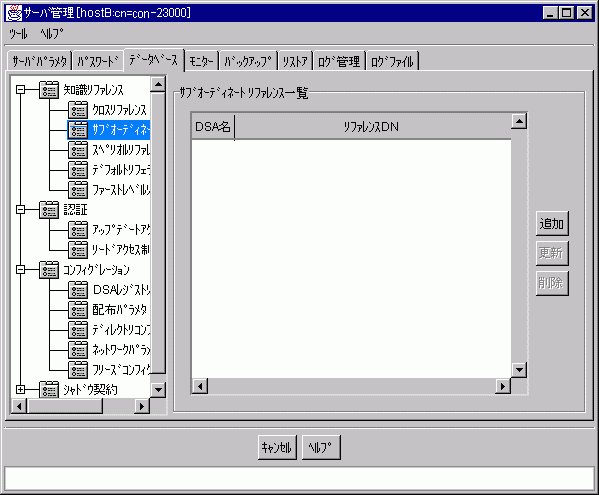Open the ツール menu
This screenshot has width=599, height=495.
(18, 34)
